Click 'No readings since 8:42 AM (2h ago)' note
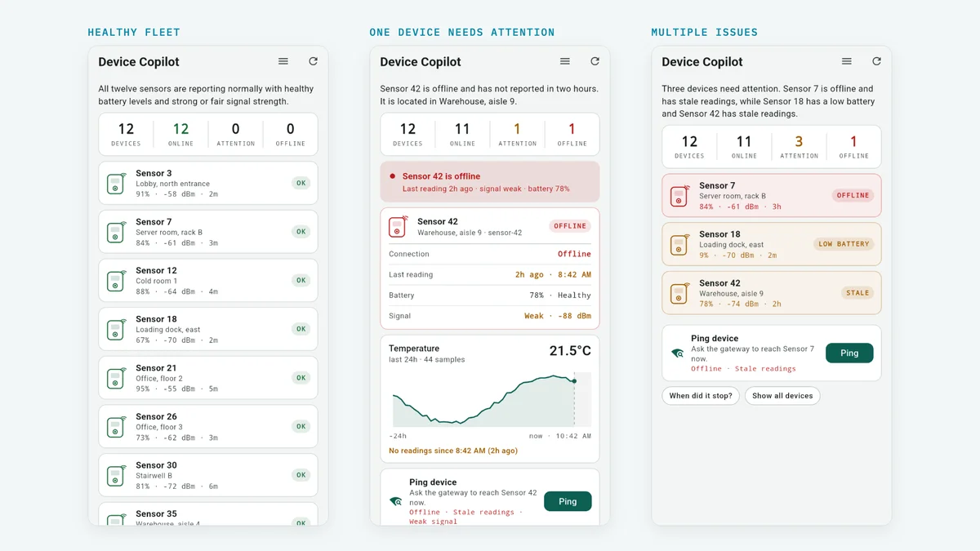Screen dimensions: 980x551 click(453, 451)
